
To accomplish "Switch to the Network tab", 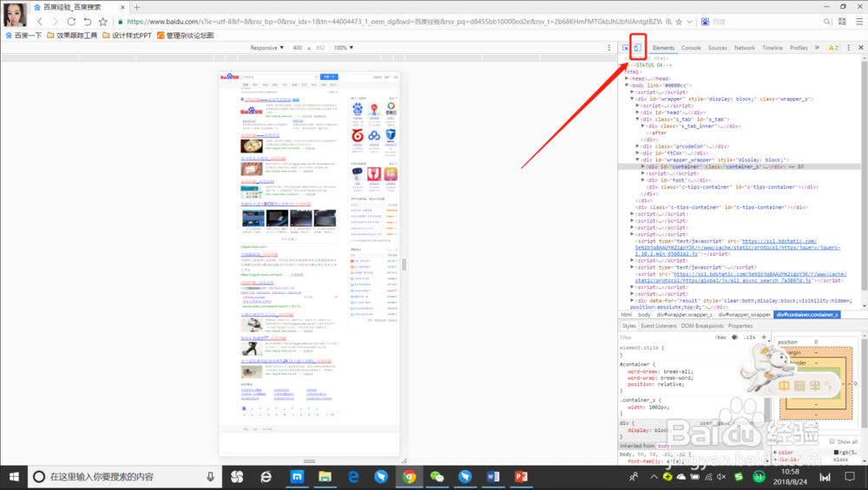I will coord(745,48).
